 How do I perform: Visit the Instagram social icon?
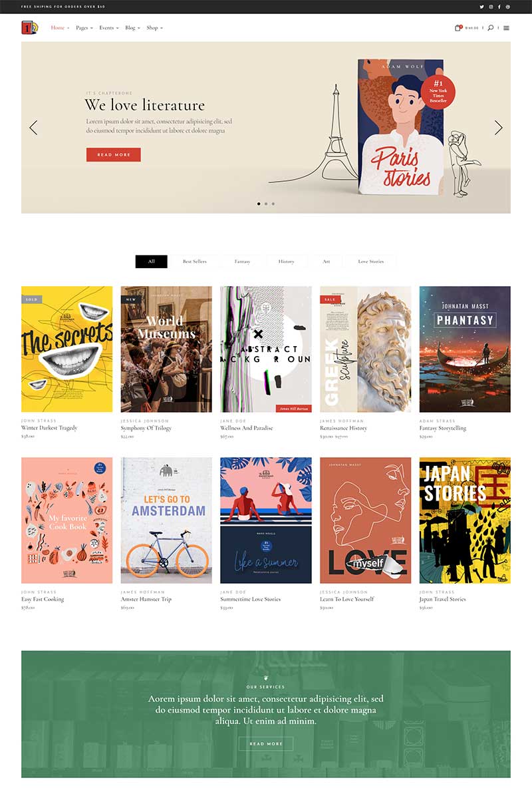(x=491, y=7)
